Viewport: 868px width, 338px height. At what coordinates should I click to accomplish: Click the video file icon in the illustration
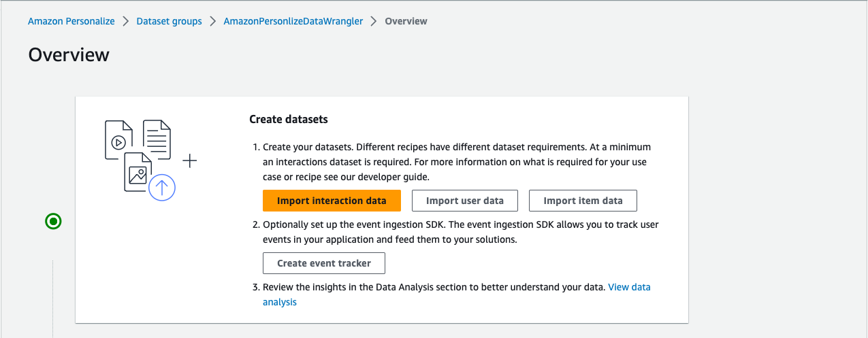[x=118, y=140]
